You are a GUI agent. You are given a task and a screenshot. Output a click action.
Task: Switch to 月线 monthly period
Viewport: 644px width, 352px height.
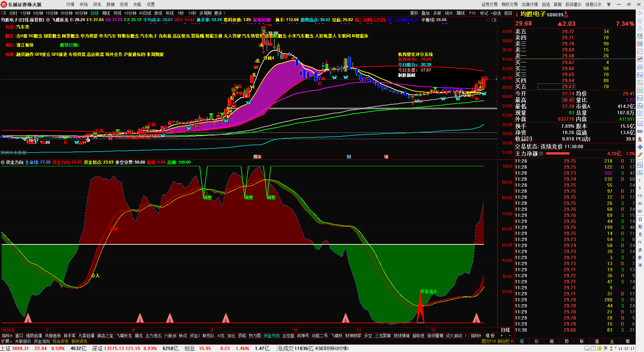click(x=117, y=13)
